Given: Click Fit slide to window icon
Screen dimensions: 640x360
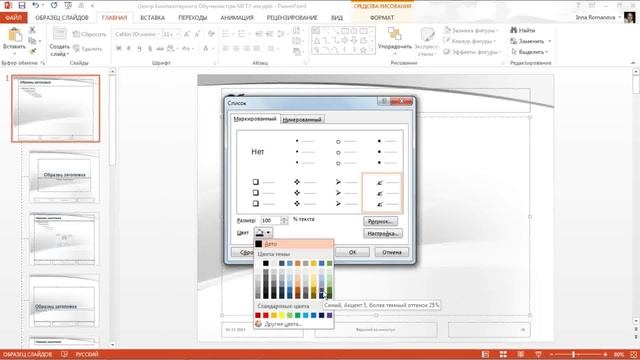Looking at the screenshot, I should click(x=634, y=354).
